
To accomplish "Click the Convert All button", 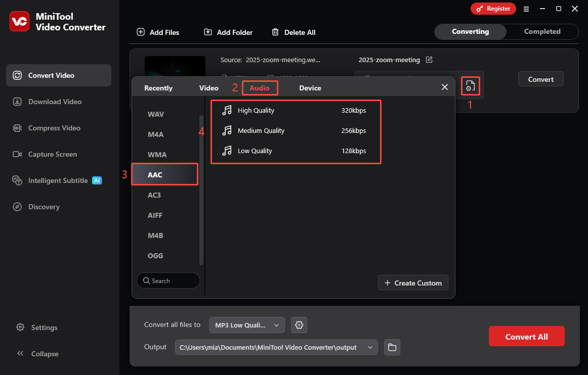I will pyautogui.click(x=526, y=336).
